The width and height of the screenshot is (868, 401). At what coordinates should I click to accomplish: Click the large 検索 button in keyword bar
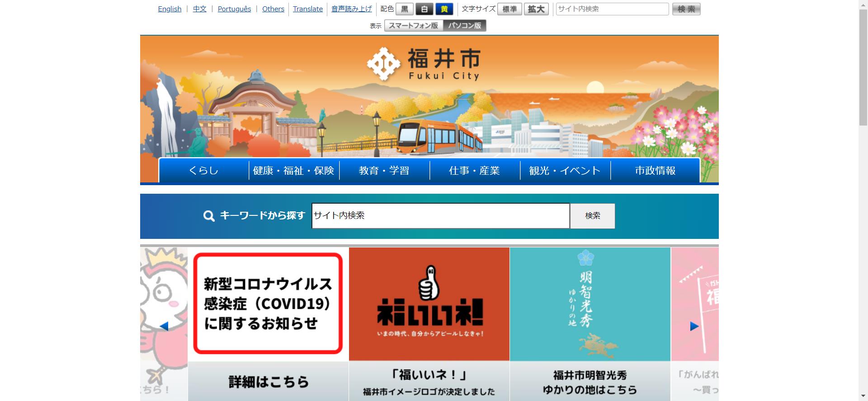pyautogui.click(x=592, y=216)
